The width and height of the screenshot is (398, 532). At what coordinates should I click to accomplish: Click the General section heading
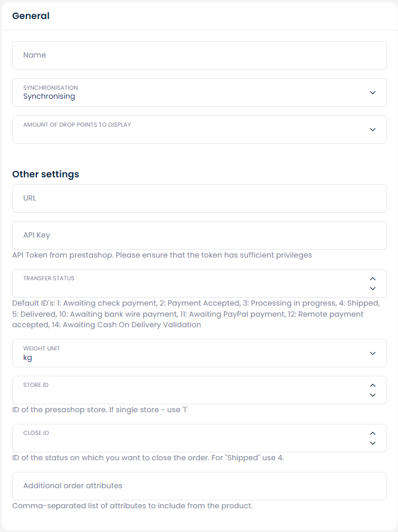click(31, 16)
